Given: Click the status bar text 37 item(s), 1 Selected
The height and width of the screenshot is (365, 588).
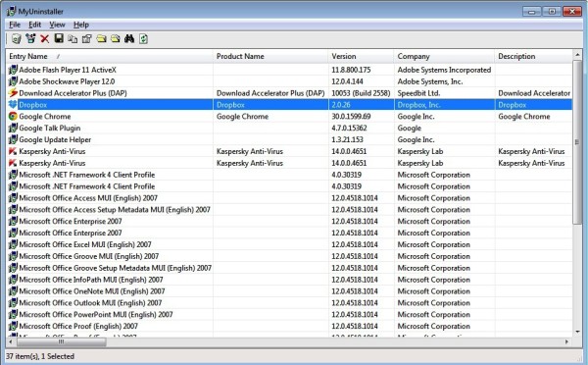Looking at the screenshot, I should (x=40, y=356).
